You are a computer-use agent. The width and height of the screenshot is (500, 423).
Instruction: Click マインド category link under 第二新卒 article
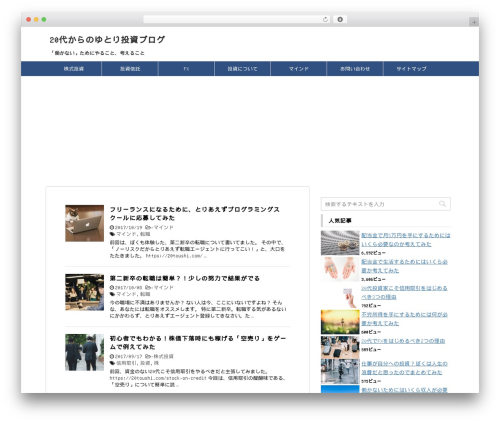click(x=163, y=287)
